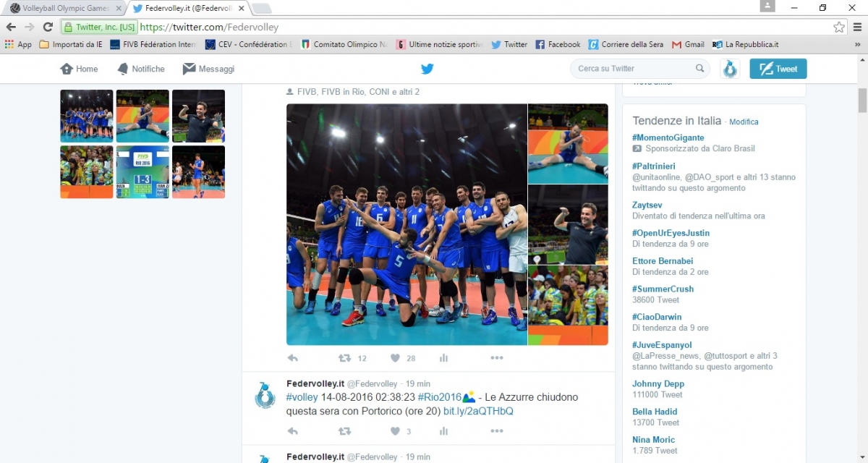Go to the Messaggi tab
Image resolution: width=868 pixels, height=463 pixels.
click(208, 69)
